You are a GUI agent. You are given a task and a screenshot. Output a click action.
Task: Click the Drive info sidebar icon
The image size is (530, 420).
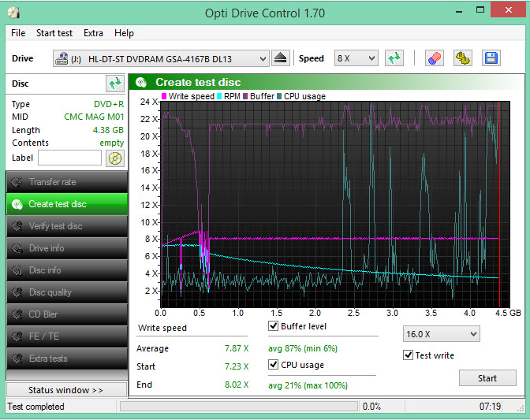pos(17,248)
